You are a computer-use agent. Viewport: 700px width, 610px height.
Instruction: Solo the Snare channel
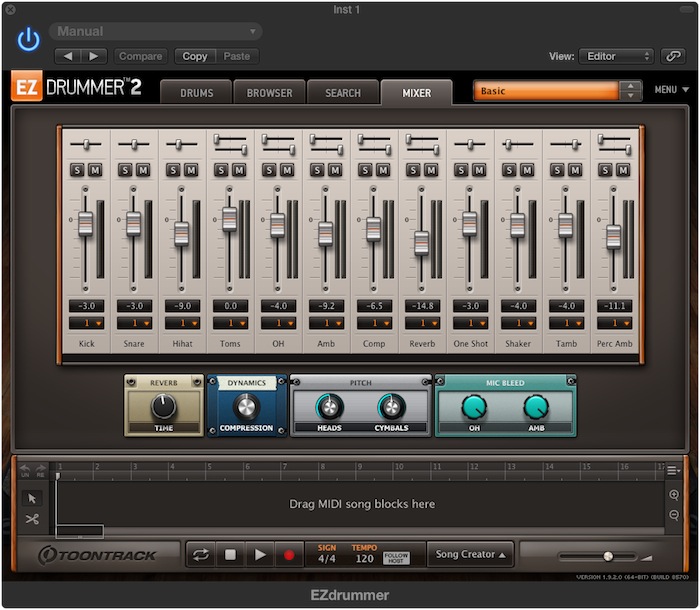(125, 170)
